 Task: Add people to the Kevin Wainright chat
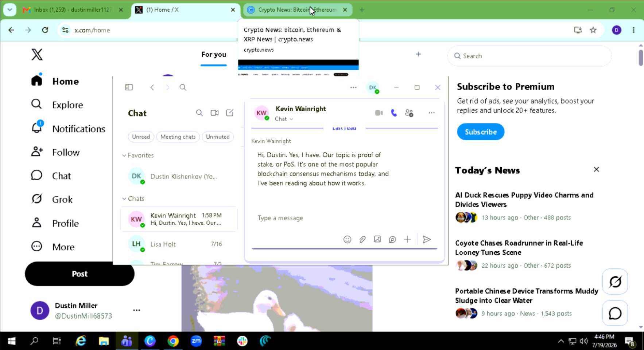click(409, 113)
